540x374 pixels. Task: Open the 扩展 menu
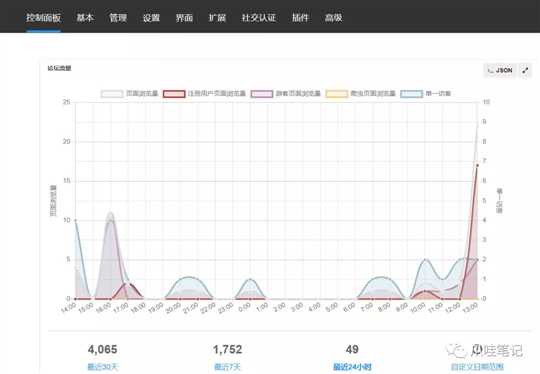pyautogui.click(x=217, y=18)
